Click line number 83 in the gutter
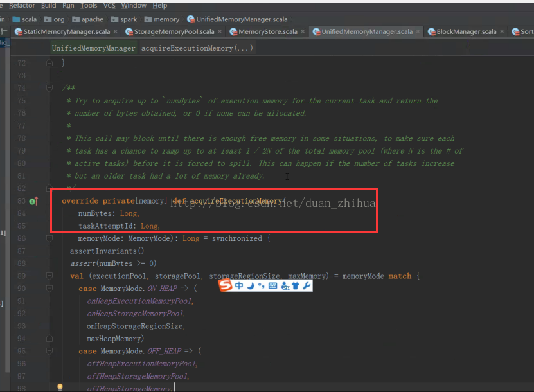534x392 pixels. [x=21, y=201]
